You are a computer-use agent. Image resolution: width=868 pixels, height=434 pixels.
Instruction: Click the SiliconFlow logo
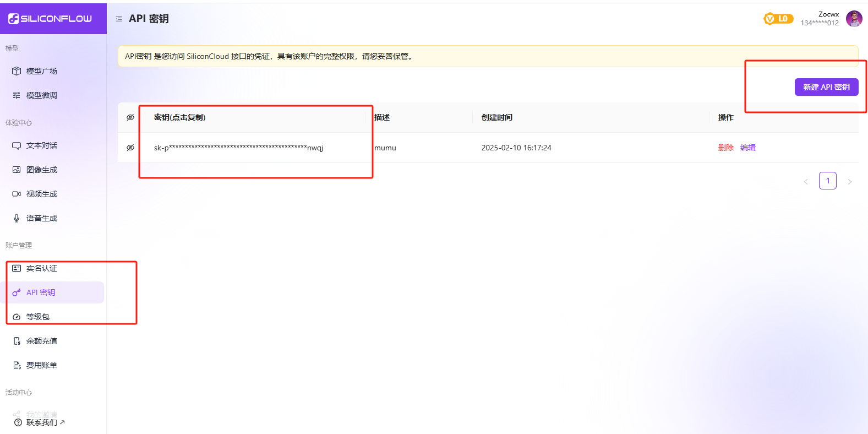50,19
